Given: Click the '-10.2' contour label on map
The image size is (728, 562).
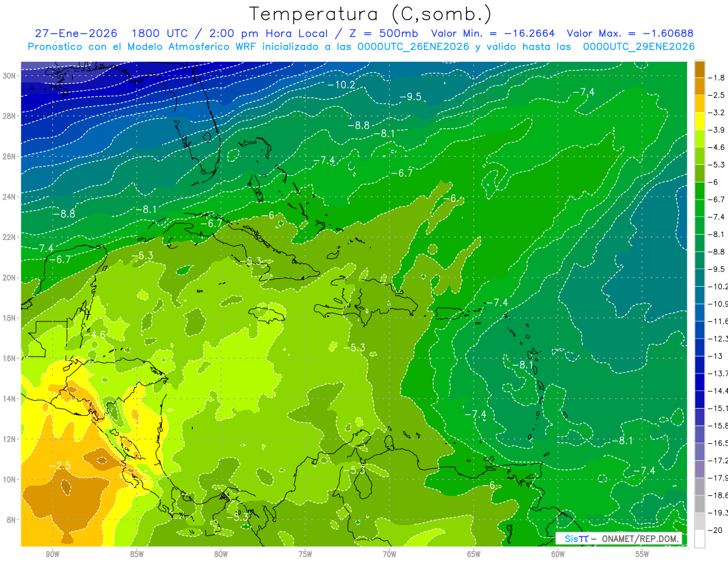Looking at the screenshot, I should 341,84.
